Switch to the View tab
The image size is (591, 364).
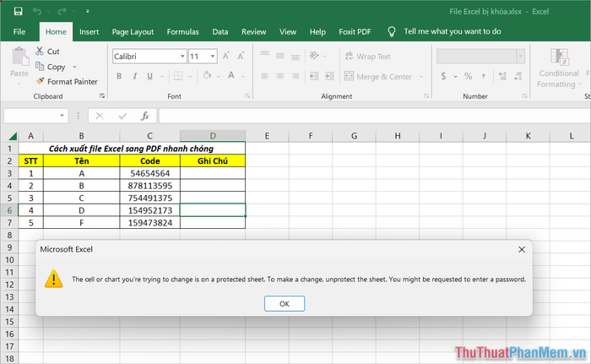tap(288, 32)
